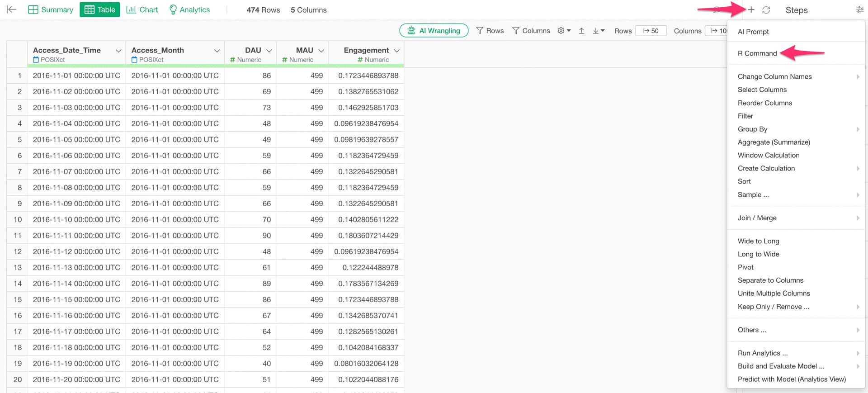Open the Summary tab

point(51,10)
